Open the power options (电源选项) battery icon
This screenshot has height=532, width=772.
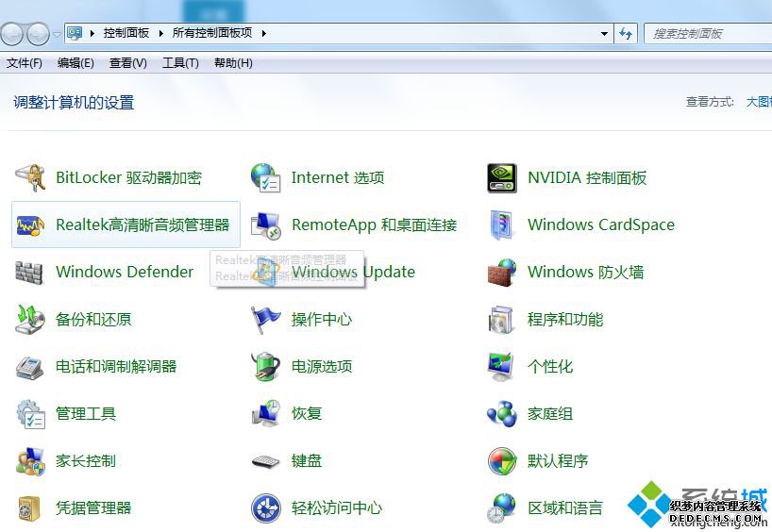click(x=266, y=367)
